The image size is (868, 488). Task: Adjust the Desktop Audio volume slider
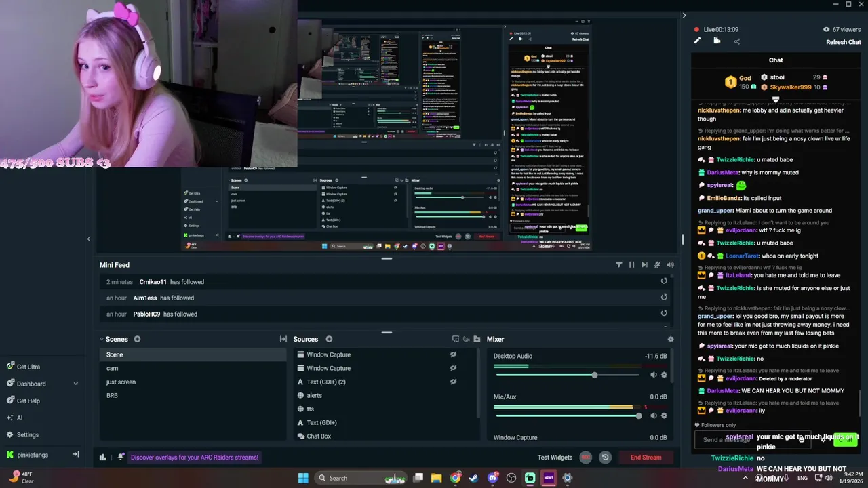click(x=568, y=375)
